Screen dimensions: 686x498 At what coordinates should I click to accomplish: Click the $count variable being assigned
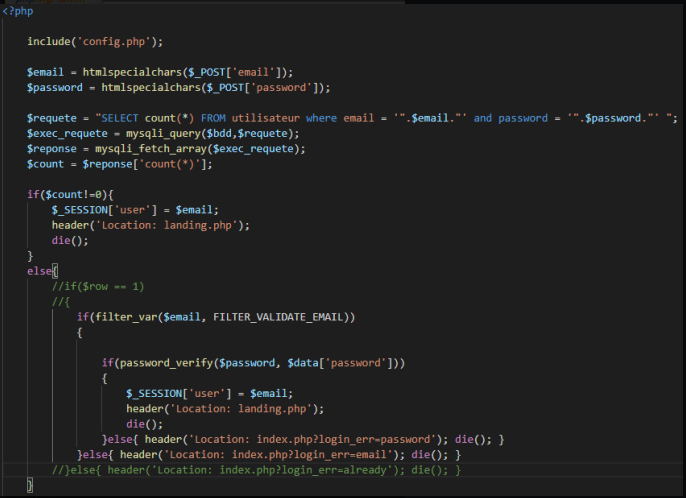pos(46,164)
